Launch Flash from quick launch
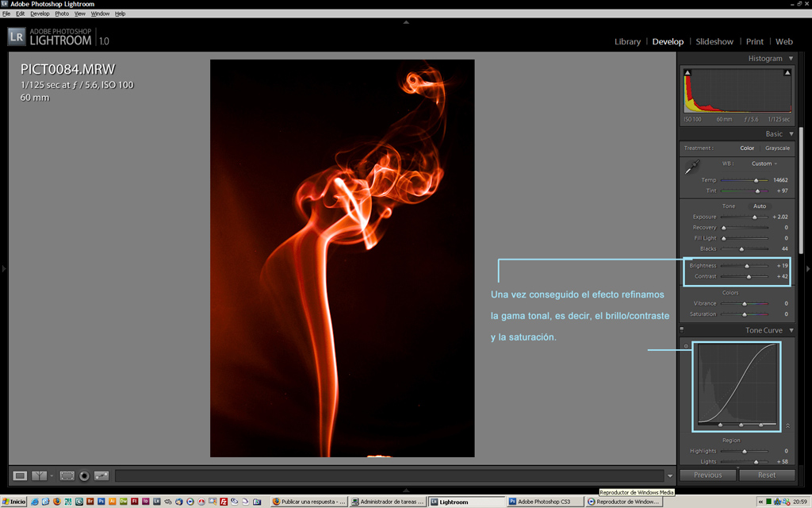This screenshot has width=812, height=508. coord(135,502)
